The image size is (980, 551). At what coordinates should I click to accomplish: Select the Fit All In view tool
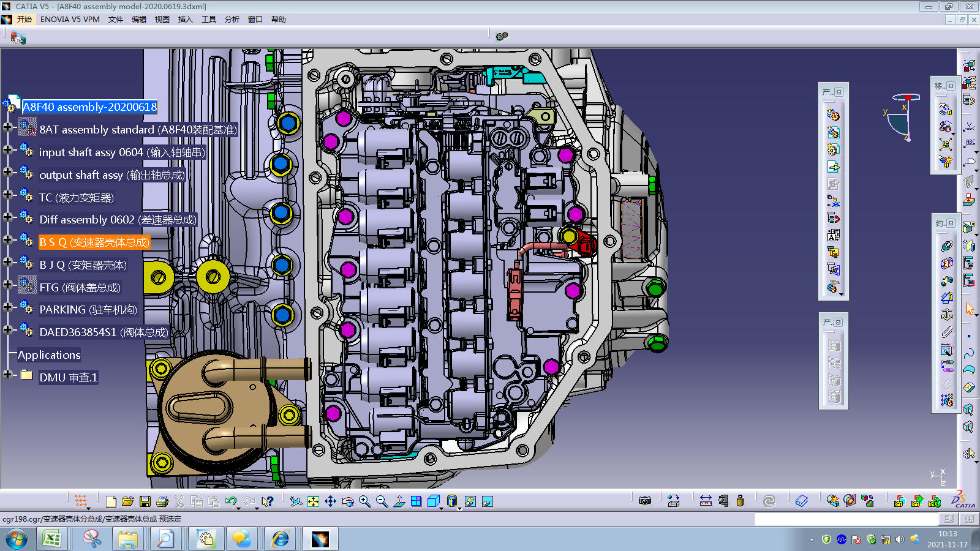313,501
